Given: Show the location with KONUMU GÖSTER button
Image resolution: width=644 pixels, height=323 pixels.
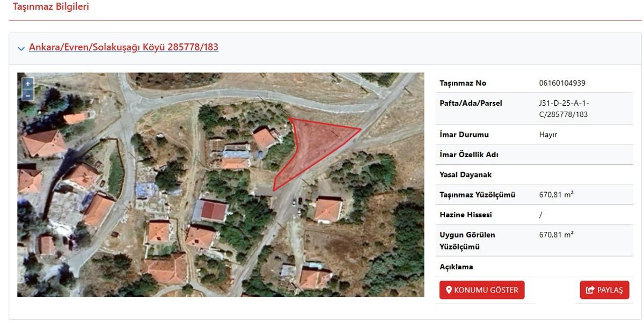Looking at the screenshot, I should click(x=482, y=290).
